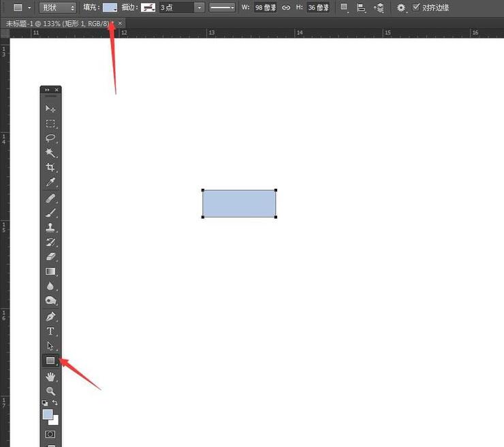Viewport: 504px width, 447px height.
Task: Select the Horizontal Type tool
Action: (x=50, y=331)
